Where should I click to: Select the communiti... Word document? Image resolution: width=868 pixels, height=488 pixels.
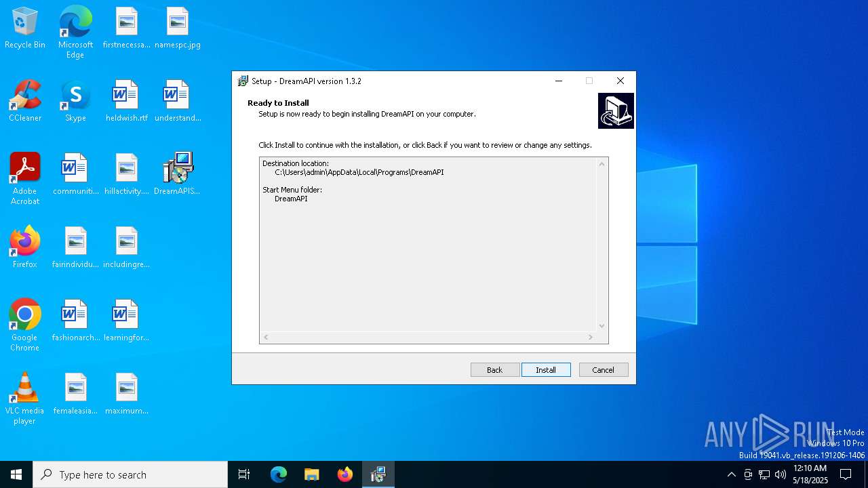[x=75, y=174]
